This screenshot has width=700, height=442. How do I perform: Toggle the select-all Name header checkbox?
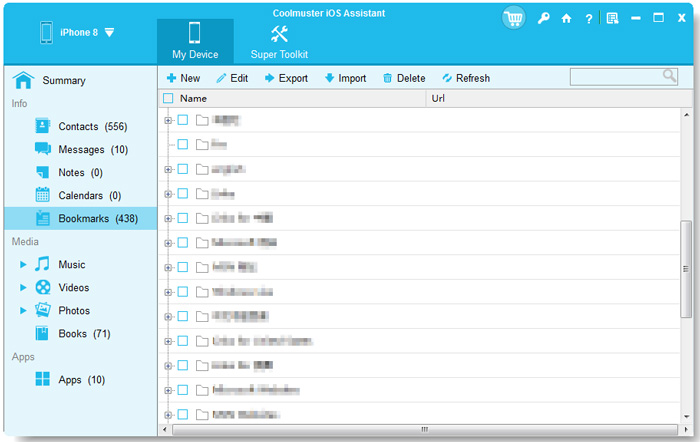point(168,98)
